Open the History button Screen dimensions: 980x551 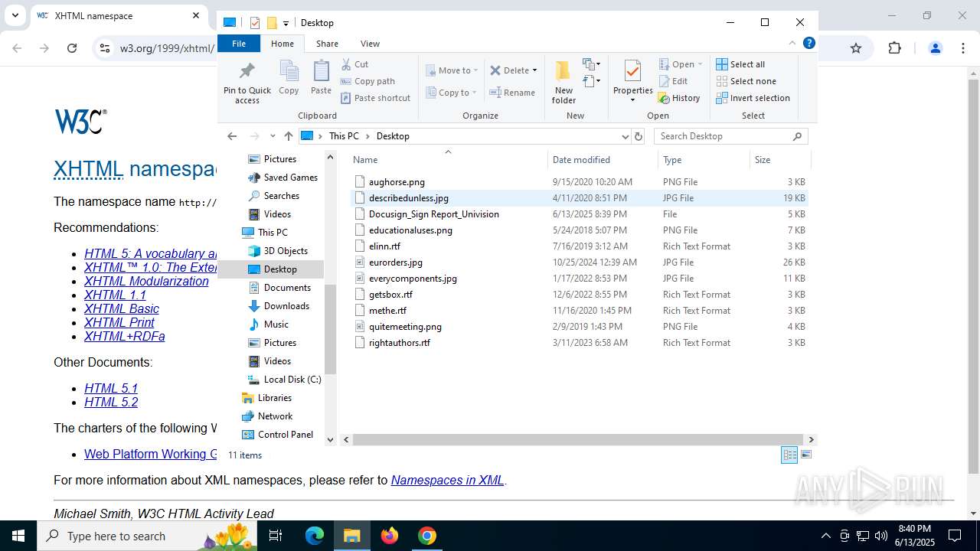pos(679,98)
